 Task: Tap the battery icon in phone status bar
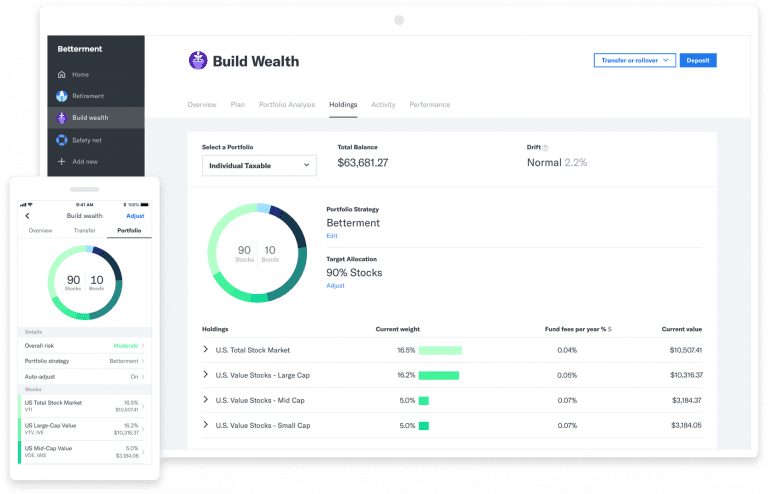(144, 205)
